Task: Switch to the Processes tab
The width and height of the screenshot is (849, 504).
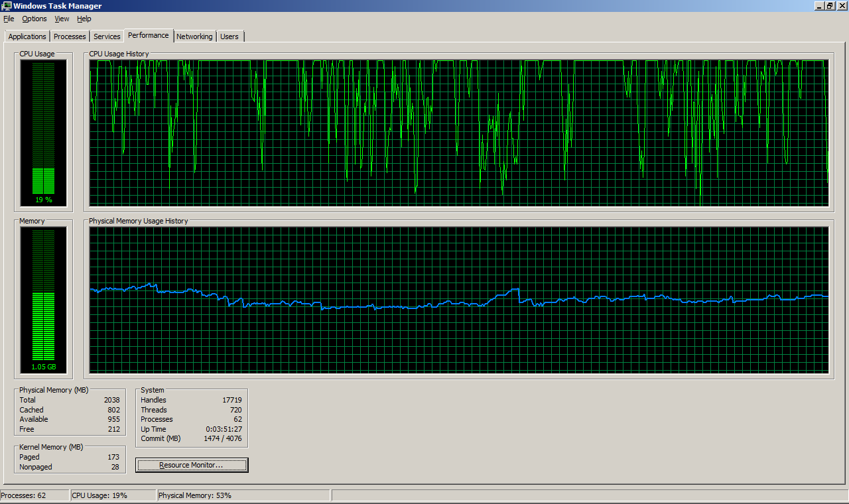Action: tap(70, 36)
